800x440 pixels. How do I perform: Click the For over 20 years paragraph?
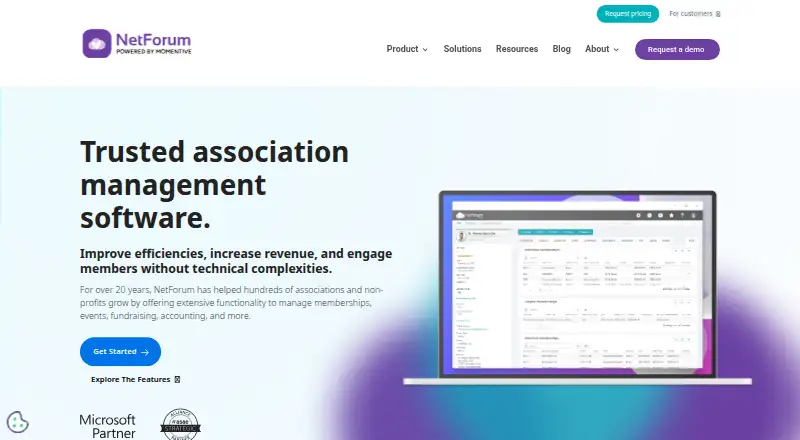231,303
